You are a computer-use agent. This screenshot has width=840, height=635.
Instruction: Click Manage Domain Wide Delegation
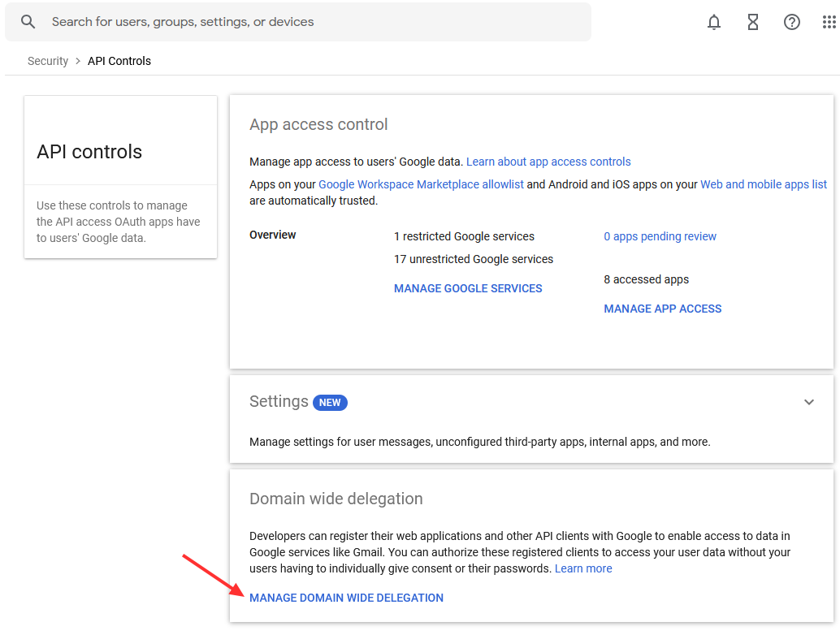pyautogui.click(x=346, y=598)
